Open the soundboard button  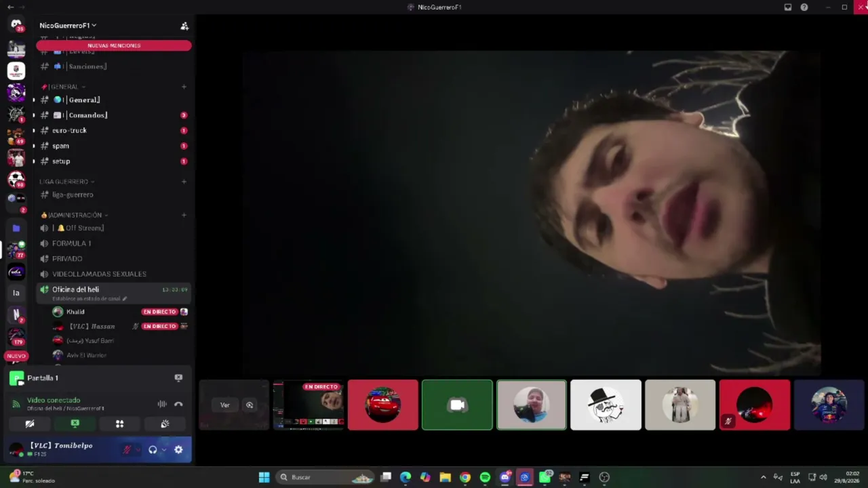point(165,424)
